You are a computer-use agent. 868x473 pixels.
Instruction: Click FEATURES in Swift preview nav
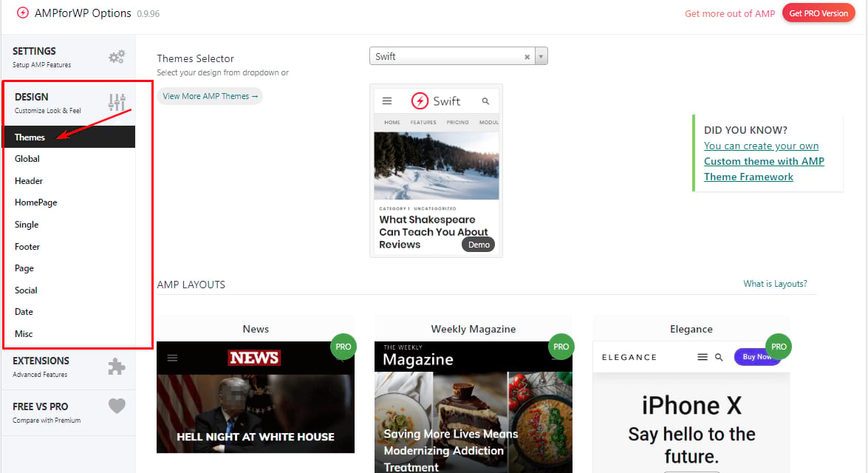(x=423, y=123)
